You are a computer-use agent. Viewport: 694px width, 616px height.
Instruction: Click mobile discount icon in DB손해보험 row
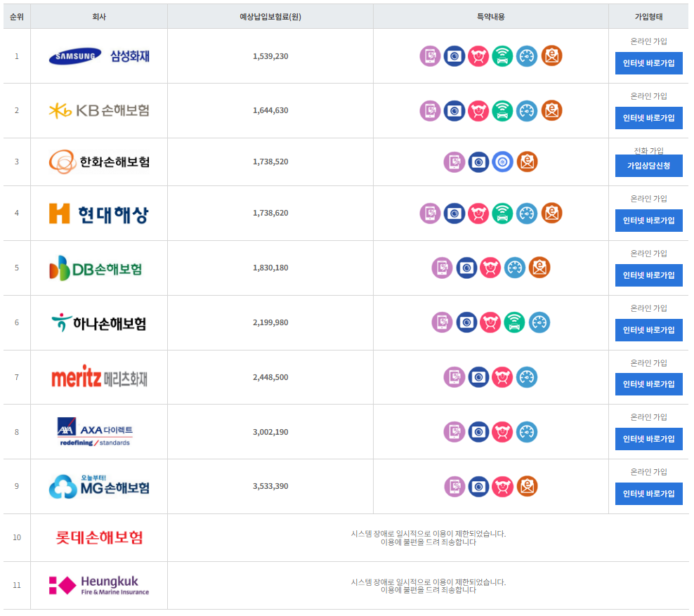[442, 268]
